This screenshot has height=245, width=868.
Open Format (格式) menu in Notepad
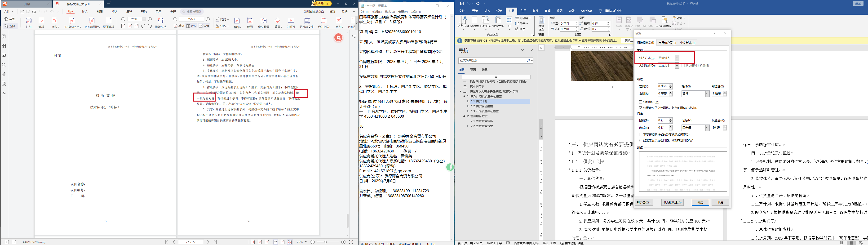pos(390,12)
